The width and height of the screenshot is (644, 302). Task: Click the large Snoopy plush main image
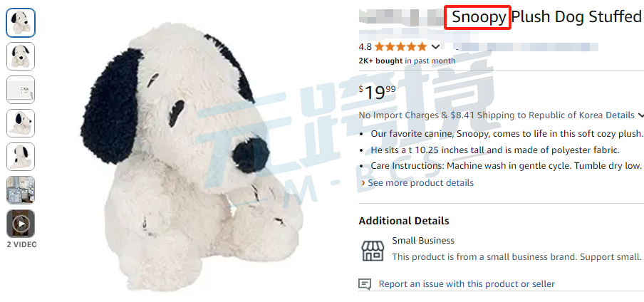tap(192, 157)
